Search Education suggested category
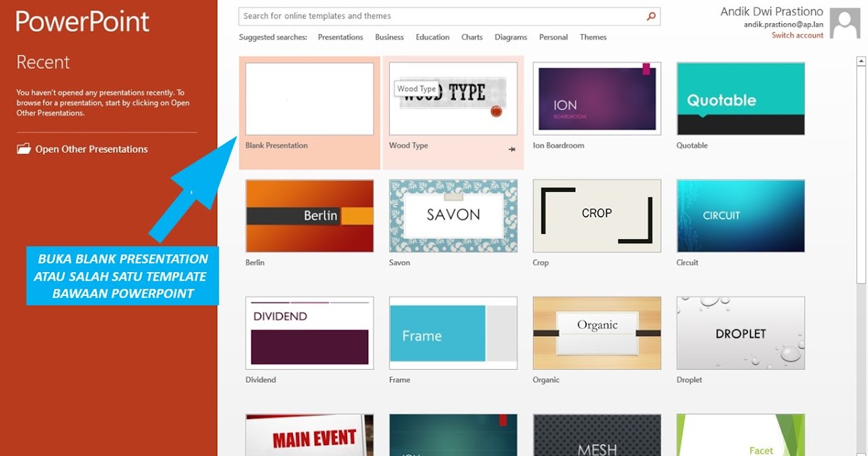The width and height of the screenshot is (868, 456). [x=433, y=37]
